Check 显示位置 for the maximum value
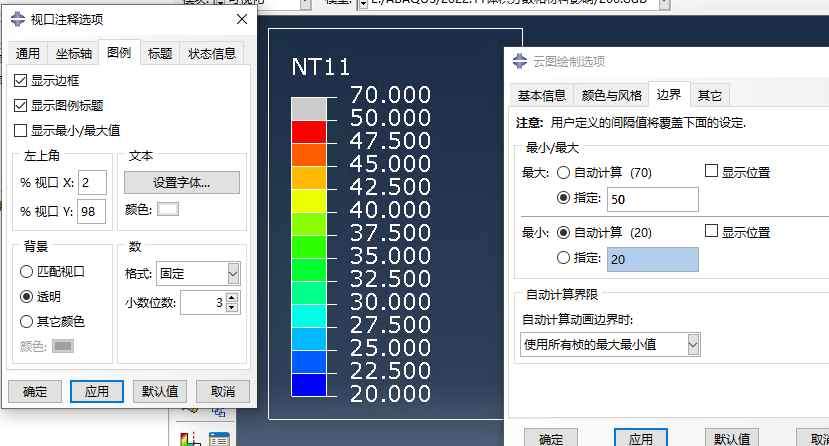The width and height of the screenshot is (829, 446). [x=711, y=172]
